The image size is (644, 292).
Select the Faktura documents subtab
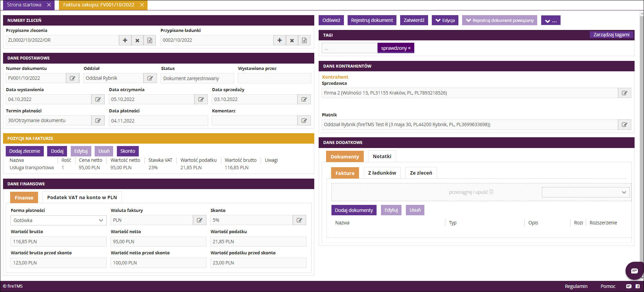click(345, 173)
